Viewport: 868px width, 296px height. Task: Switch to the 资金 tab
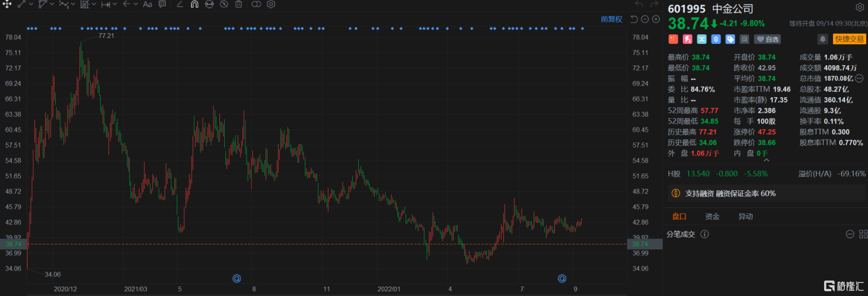(x=712, y=217)
